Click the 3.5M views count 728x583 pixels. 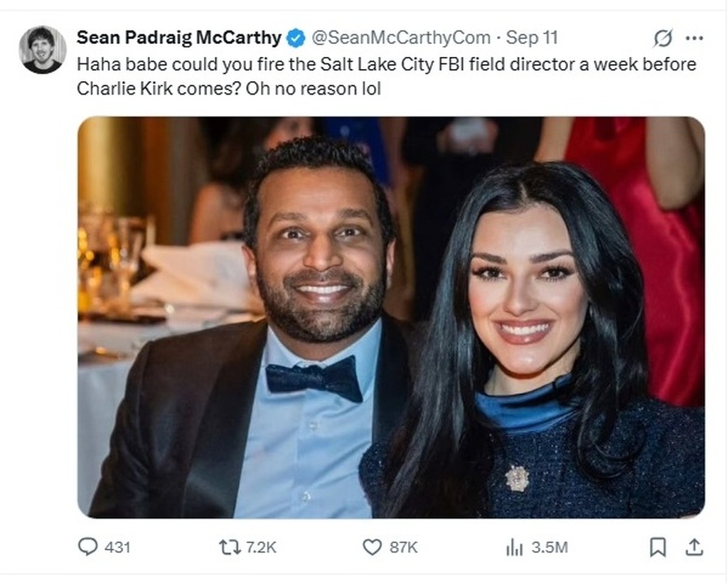[550, 547]
